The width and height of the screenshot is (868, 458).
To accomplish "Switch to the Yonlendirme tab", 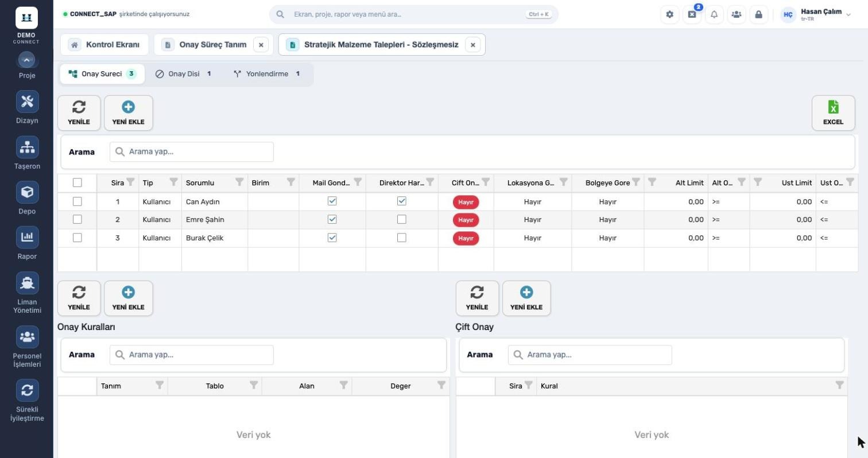I will pyautogui.click(x=267, y=74).
